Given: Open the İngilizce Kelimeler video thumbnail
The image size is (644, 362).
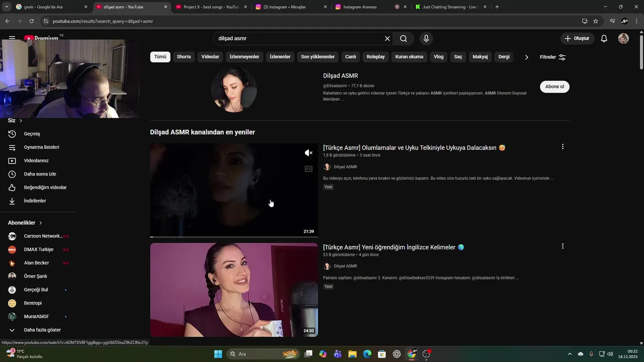Looking at the screenshot, I should [x=234, y=290].
